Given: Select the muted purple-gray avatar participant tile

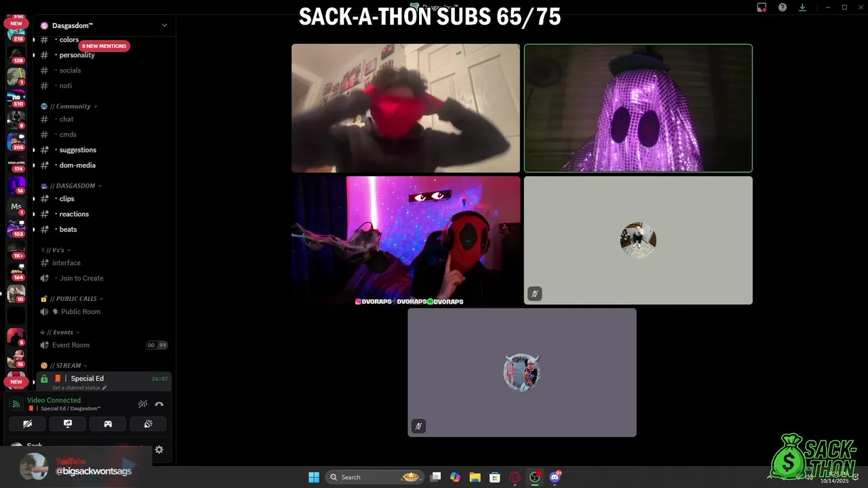Looking at the screenshot, I should click(x=522, y=373).
